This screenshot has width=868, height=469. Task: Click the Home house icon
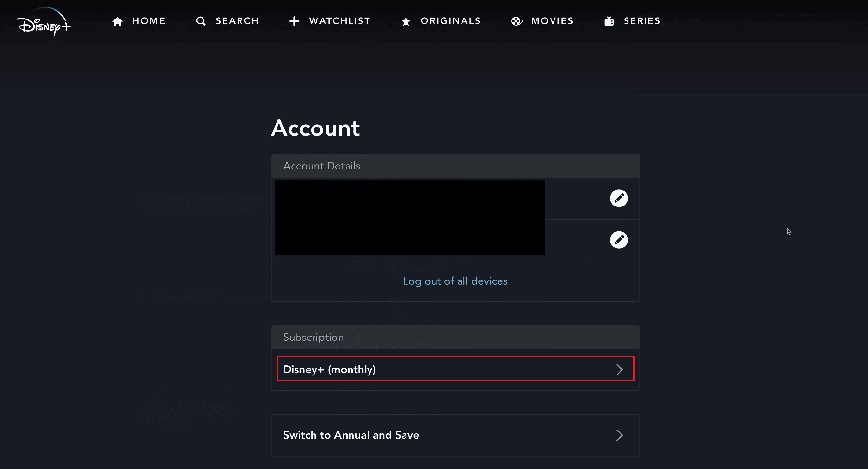(x=117, y=21)
